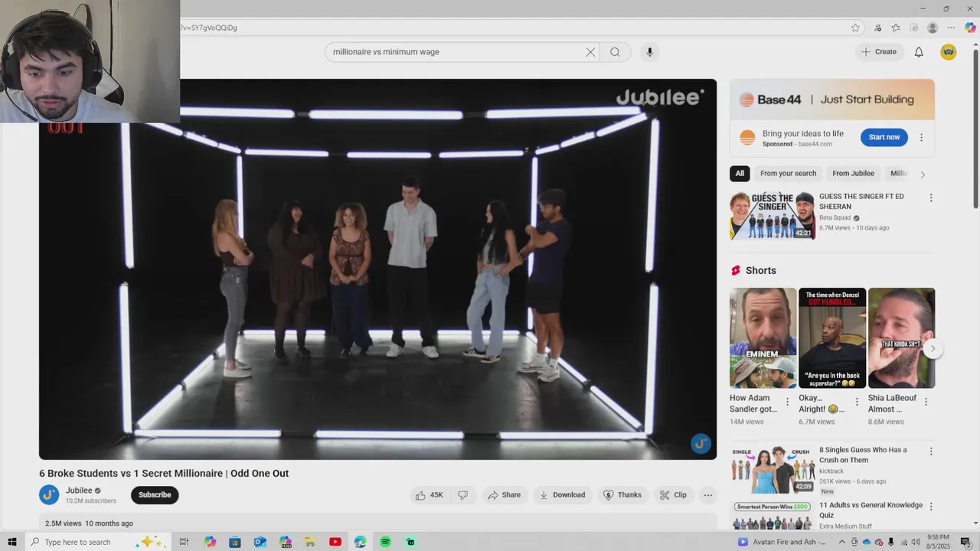The width and height of the screenshot is (980, 551).
Task: Open Copilot from the taskbar
Action: (210, 542)
